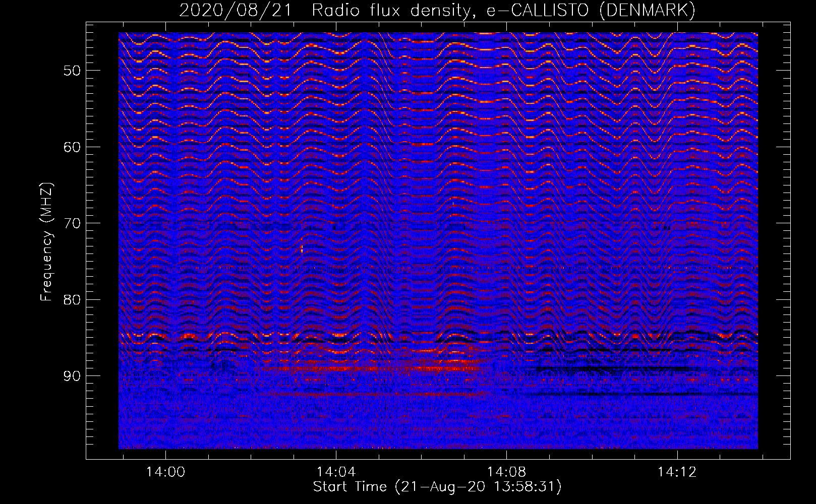816x504 pixels.
Task: Click the 60 frequency tick label
Action: (x=72, y=147)
